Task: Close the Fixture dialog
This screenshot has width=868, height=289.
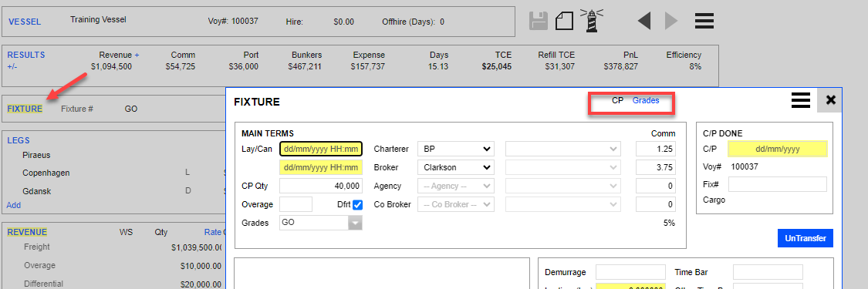Action: (x=829, y=100)
